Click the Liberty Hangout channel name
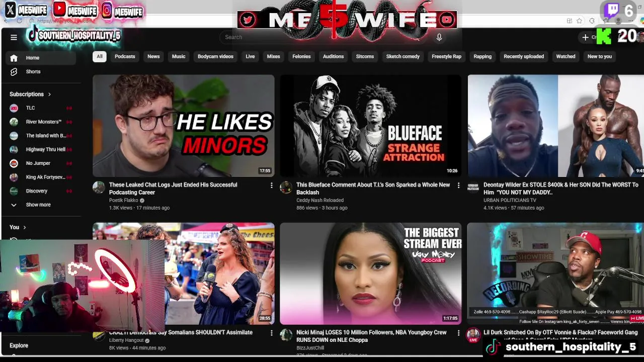Viewport: 644px width, 362px height. click(127, 340)
